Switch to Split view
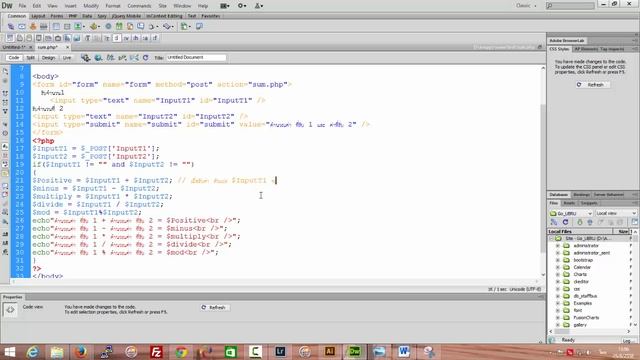The height and width of the screenshot is (360, 640). [30, 58]
